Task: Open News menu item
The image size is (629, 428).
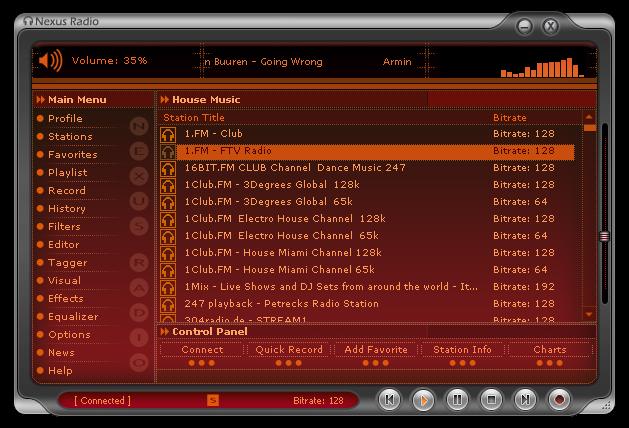Action: (61, 353)
